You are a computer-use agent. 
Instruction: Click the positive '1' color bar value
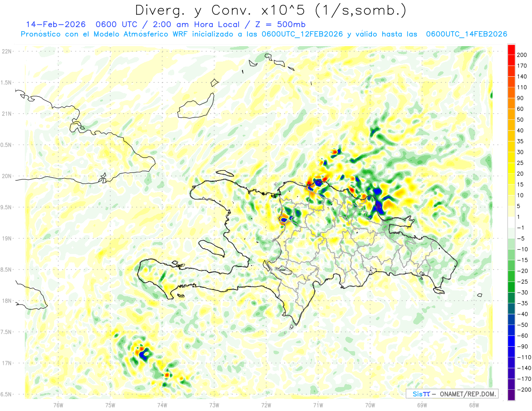(519, 217)
